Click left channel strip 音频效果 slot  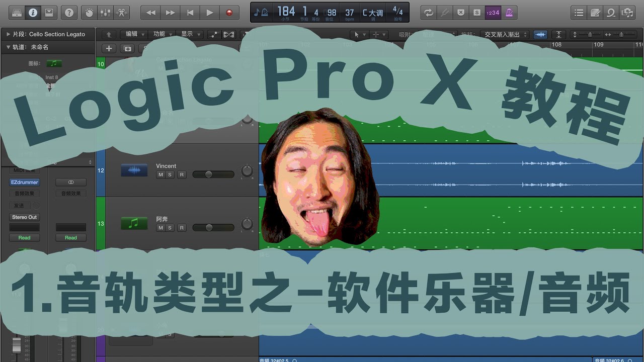point(25,194)
